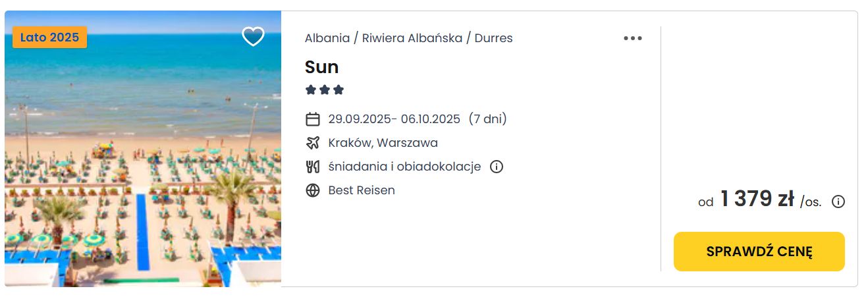Click the SPRAWDŹ CENĘ button
868x297 pixels.
coord(759,252)
